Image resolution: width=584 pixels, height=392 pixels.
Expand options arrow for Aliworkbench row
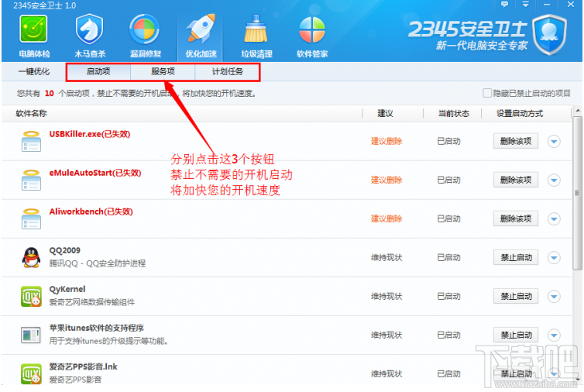(554, 219)
